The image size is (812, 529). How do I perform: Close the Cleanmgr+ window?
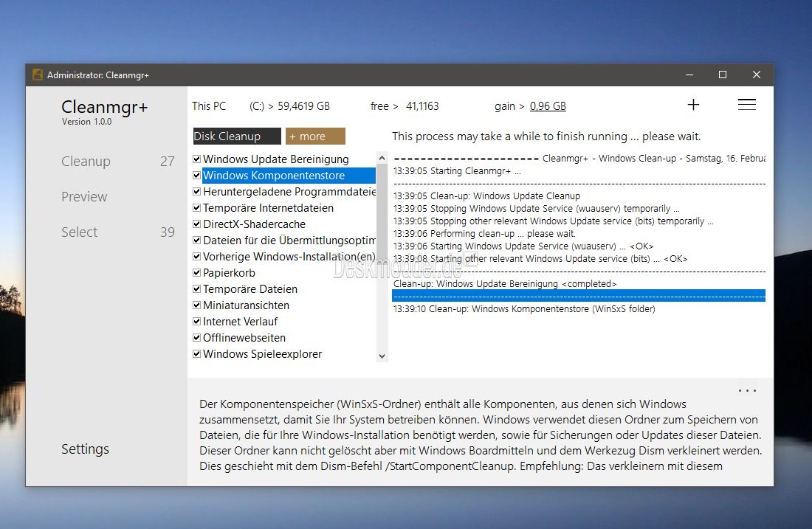coord(757,75)
